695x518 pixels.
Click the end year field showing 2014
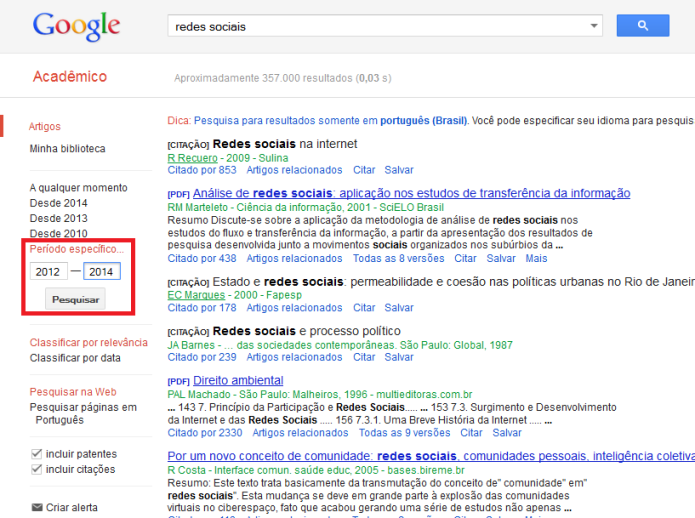[102, 271]
